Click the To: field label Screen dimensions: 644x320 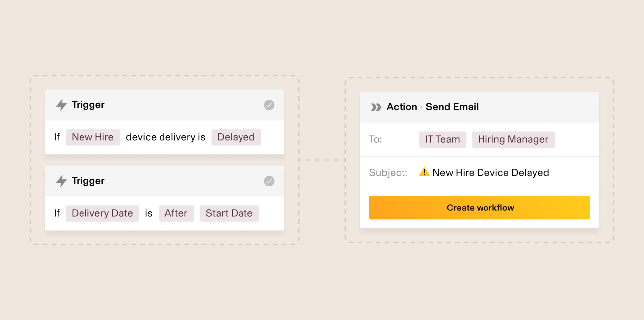(x=376, y=140)
